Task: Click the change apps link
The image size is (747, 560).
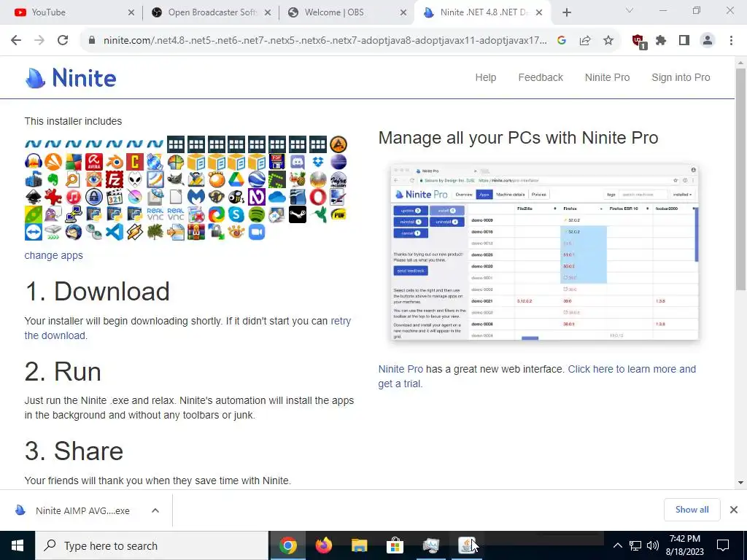Action: pyautogui.click(x=53, y=255)
